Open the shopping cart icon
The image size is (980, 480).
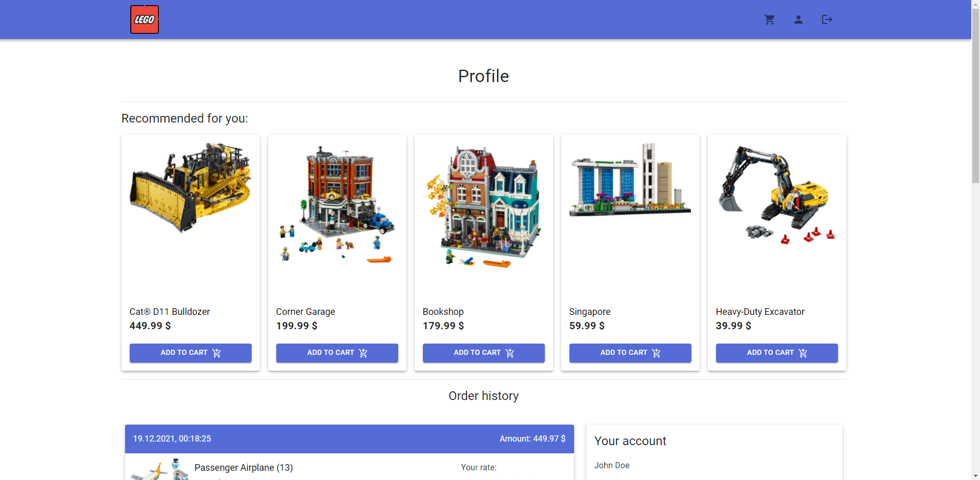[769, 19]
